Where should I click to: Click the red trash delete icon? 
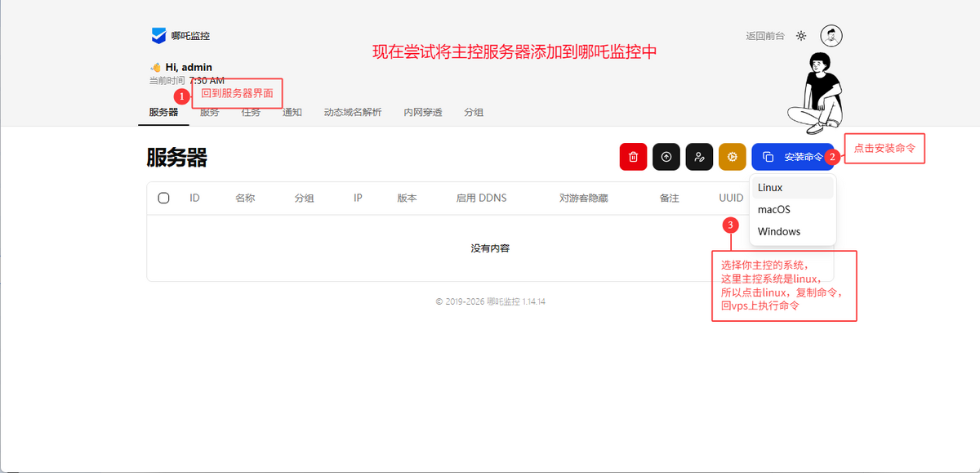click(x=633, y=157)
